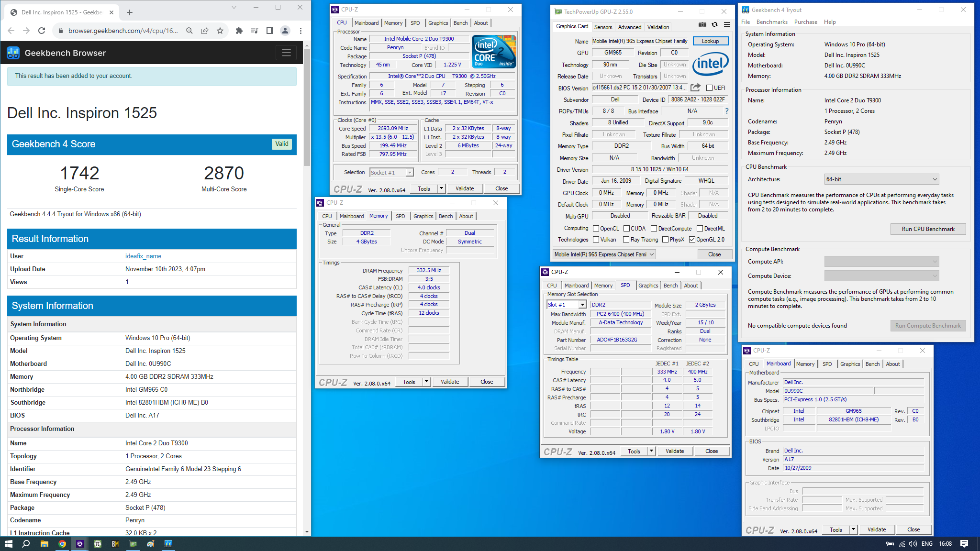Expand Tools arrow in CPU-Z Memory window
This screenshot has height=551, width=980.
(x=426, y=382)
